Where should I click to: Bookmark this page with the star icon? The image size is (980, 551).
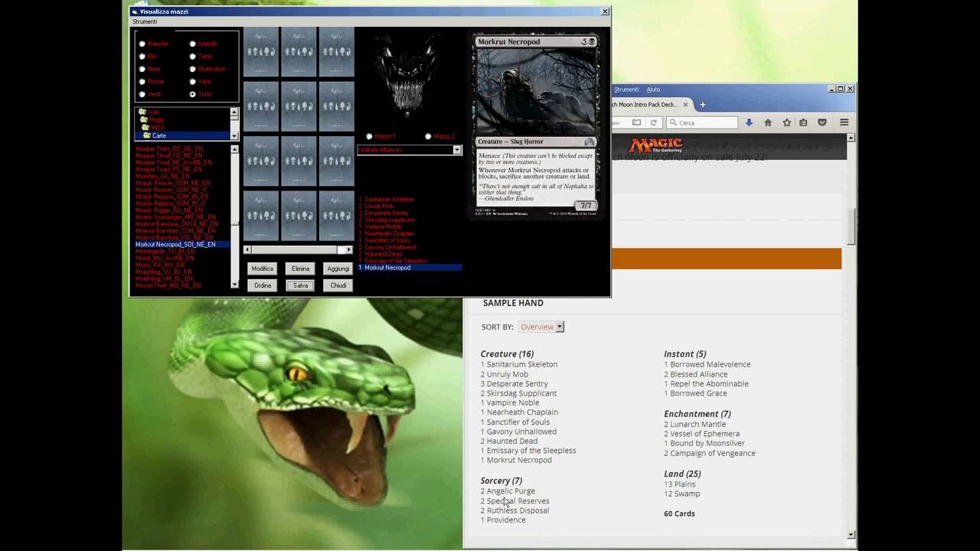(786, 122)
